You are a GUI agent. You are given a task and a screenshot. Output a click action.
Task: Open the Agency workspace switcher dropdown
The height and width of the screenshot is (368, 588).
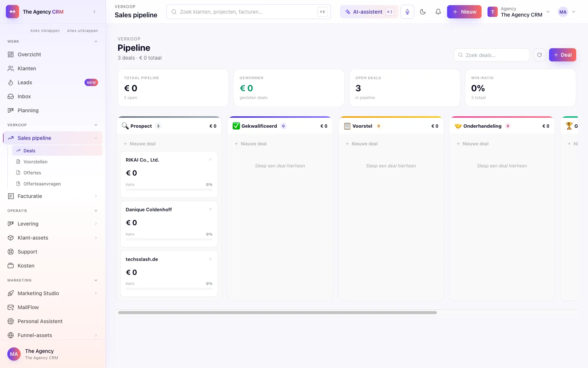(519, 12)
